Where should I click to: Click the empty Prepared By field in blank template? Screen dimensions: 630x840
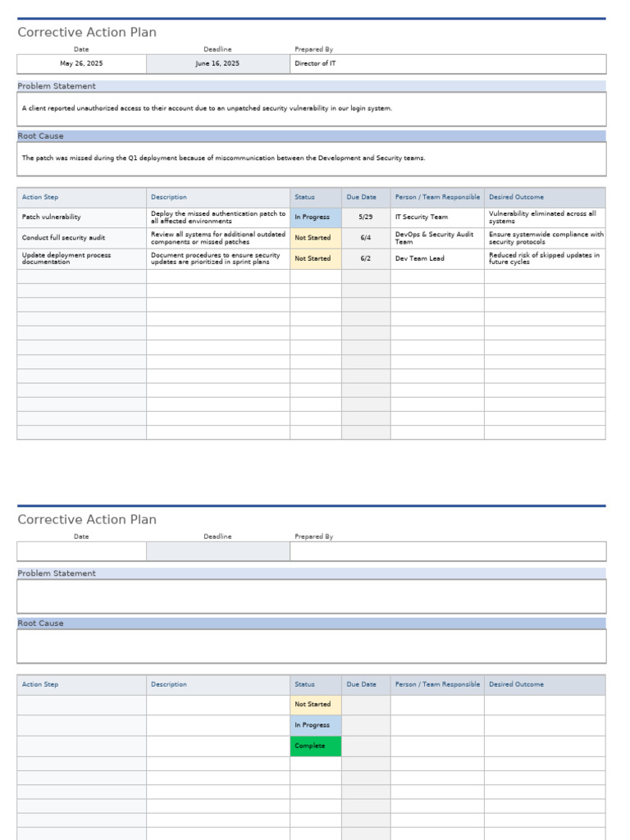click(x=448, y=551)
